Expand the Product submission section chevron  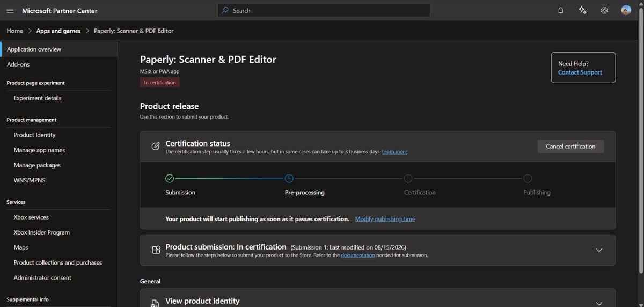point(599,250)
